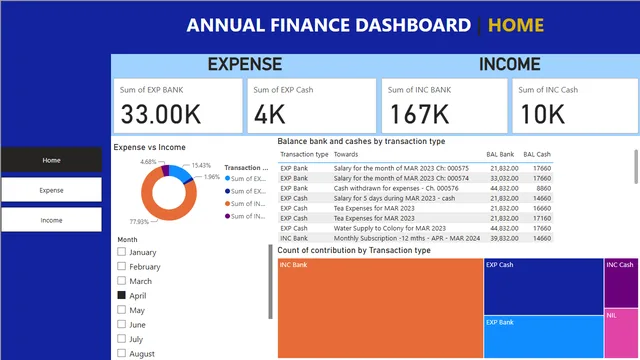
Task: Click the EXP Bank treemap block
Action: pyautogui.click(x=544, y=337)
